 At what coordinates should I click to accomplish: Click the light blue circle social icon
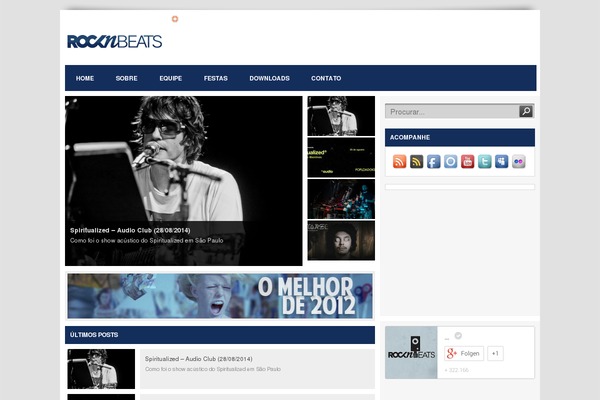click(x=450, y=162)
